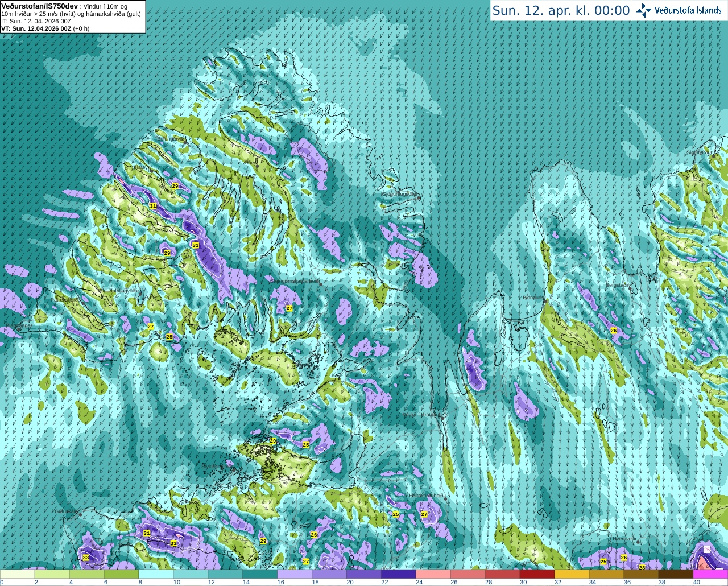Click the Gufuskálar station marker

pyautogui.click(x=80, y=514)
